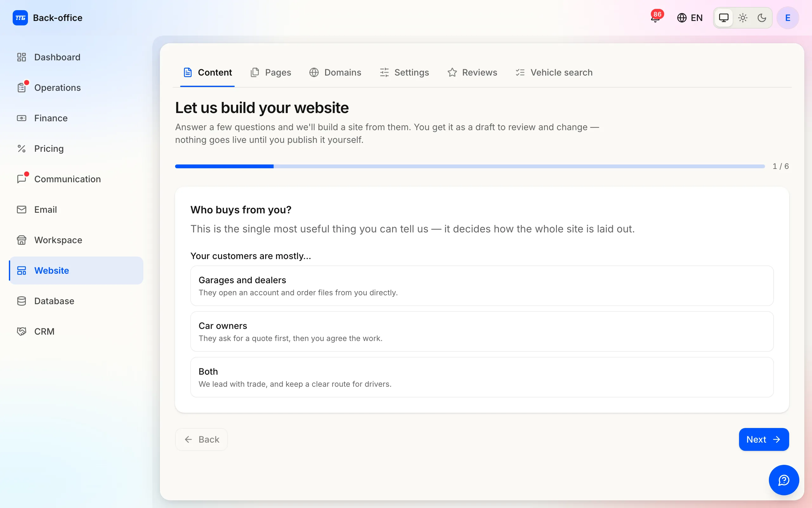Click the Database cylinder icon
The width and height of the screenshot is (812, 508).
pos(22,301)
